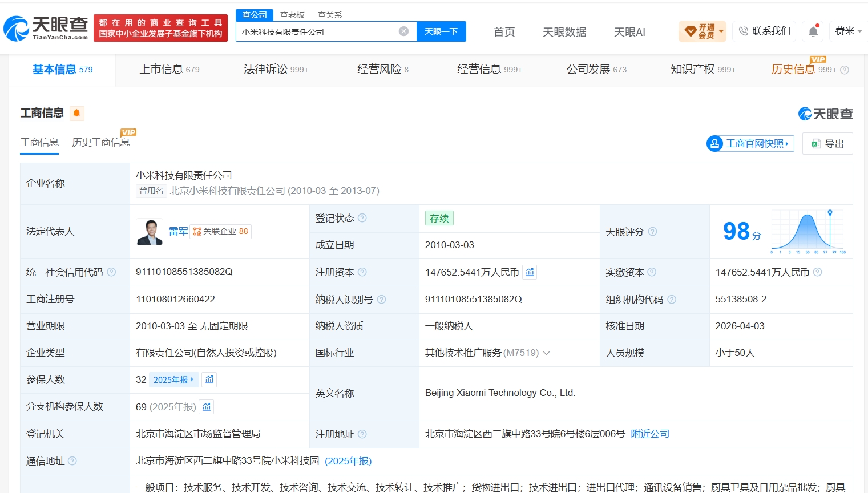The height and width of the screenshot is (493, 868).
Task: Click the help icon beside 注册地址
Action: pos(362,434)
